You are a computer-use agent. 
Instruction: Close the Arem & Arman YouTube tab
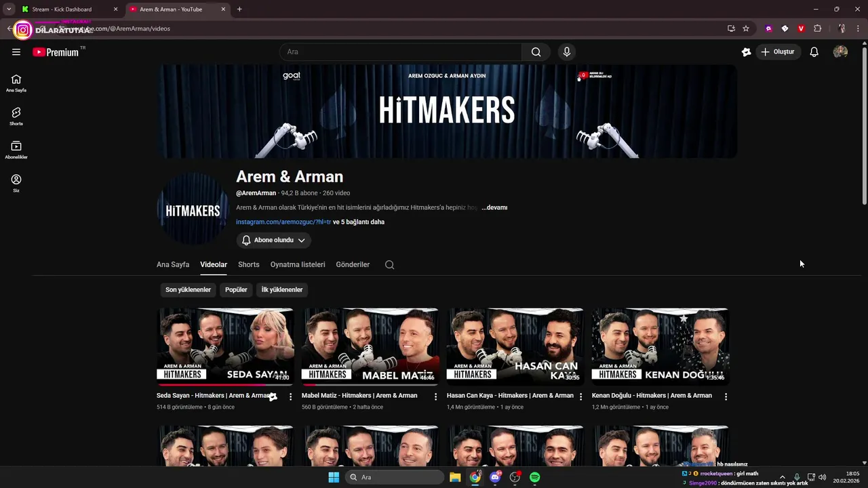tap(223, 9)
